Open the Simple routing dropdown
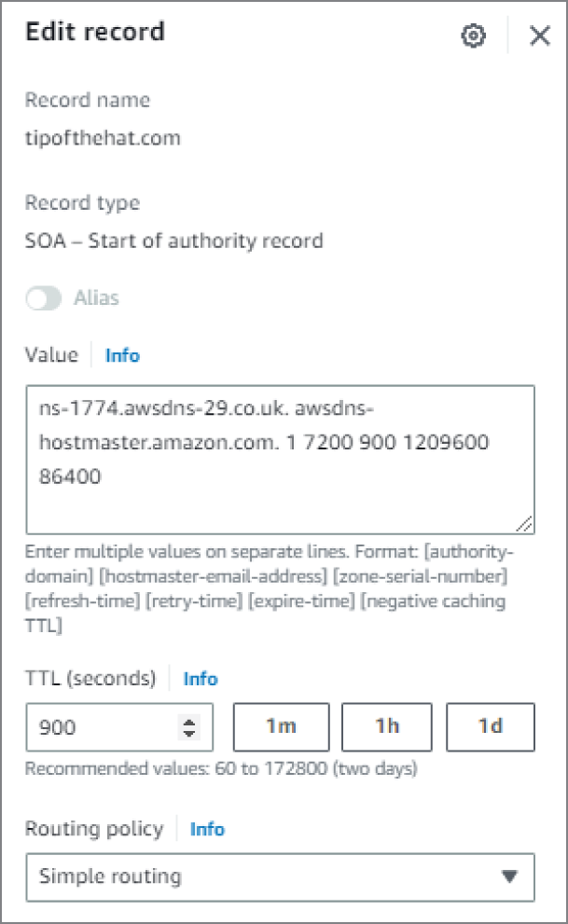The height and width of the screenshot is (924, 568). (x=281, y=876)
